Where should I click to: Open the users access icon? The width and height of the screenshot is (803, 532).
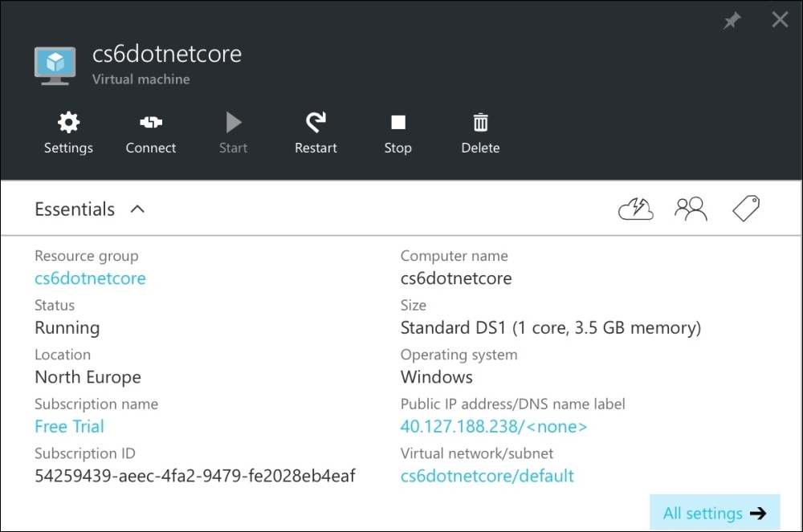point(691,209)
